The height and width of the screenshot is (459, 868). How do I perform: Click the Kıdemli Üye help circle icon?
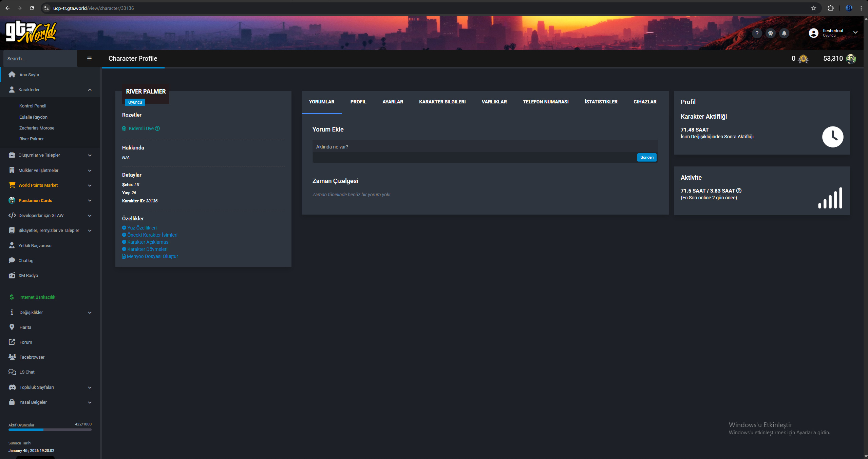157,128
